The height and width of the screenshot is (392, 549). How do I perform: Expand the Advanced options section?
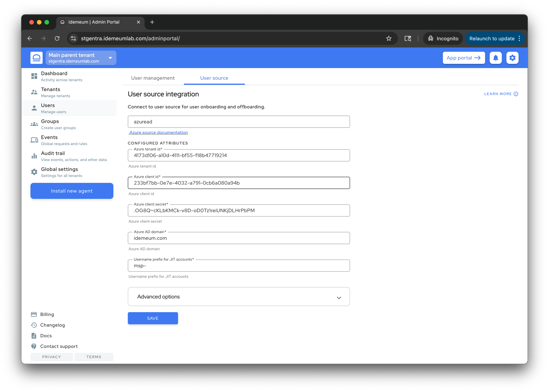(x=239, y=297)
